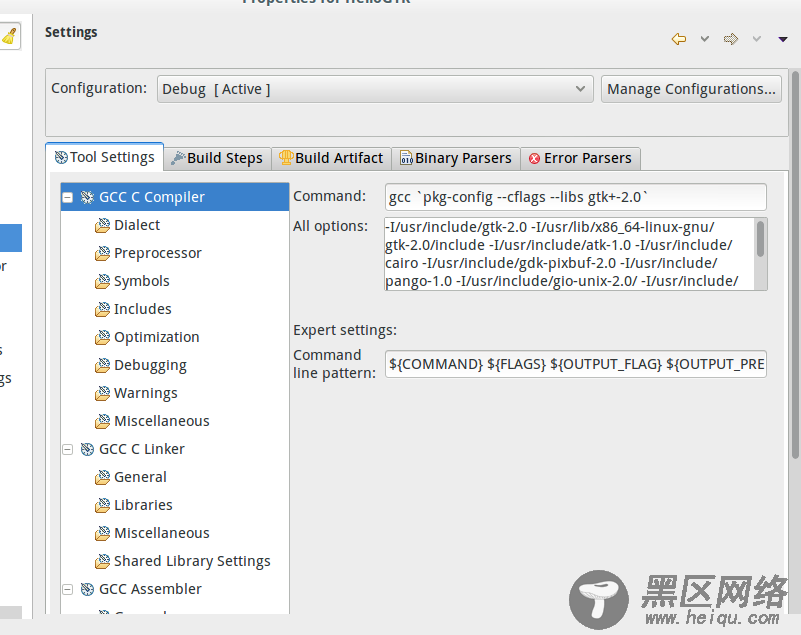Image resolution: width=801 pixels, height=635 pixels.
Task: Click the GCC C Compiler tool icon
Action: coord(87,197)
